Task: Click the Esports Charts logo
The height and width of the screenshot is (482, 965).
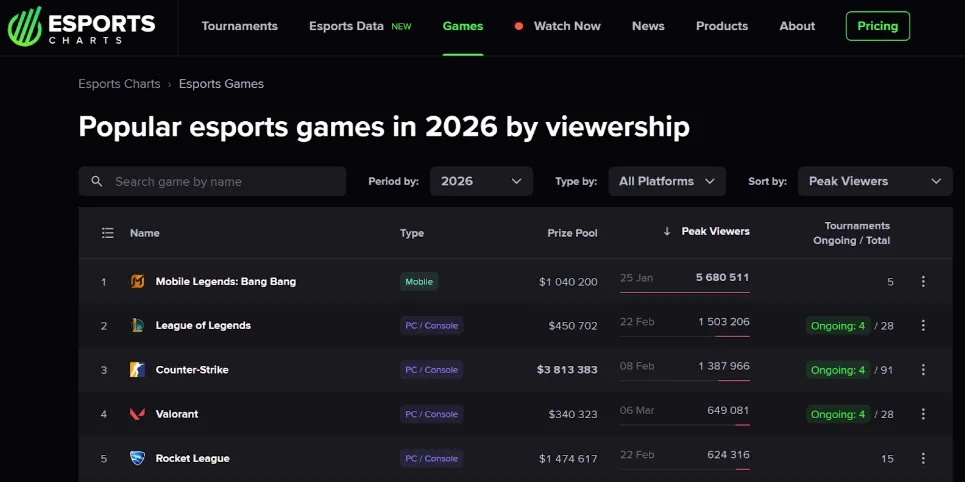Action: (x=81, y=26)
